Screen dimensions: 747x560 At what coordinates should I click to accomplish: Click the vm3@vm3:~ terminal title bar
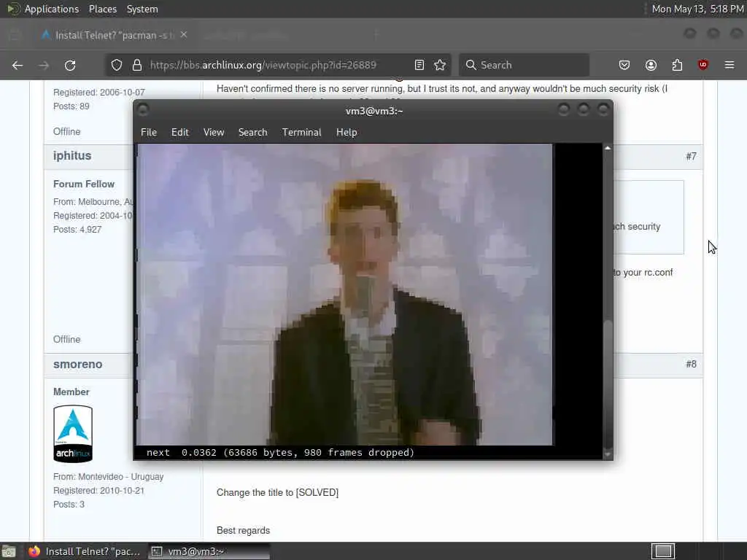coord(374,111)
